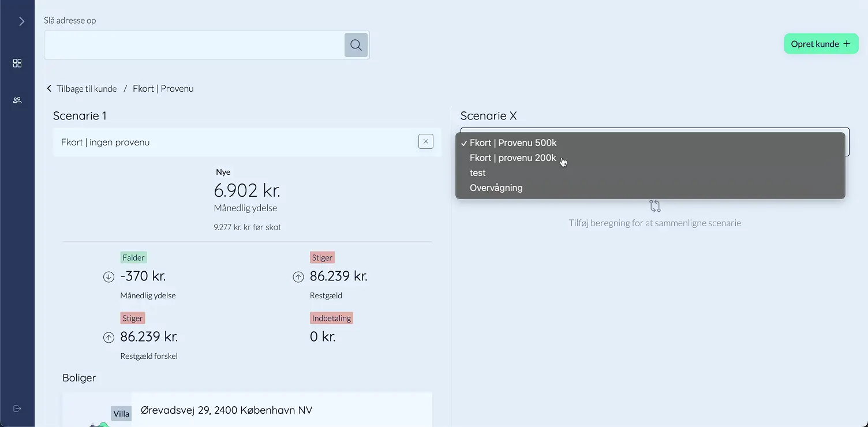Select 'Fkort | Provenu 500k' option

pos(513,143)
